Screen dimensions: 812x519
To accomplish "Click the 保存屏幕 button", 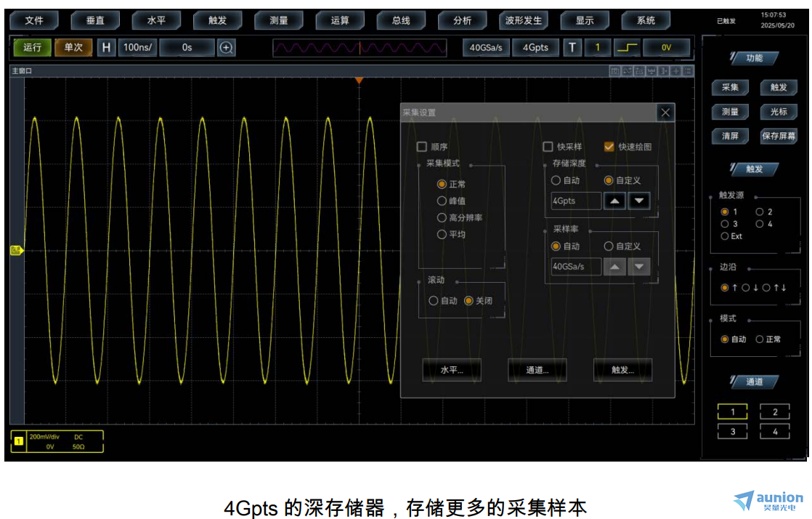I will coord(779,136).
